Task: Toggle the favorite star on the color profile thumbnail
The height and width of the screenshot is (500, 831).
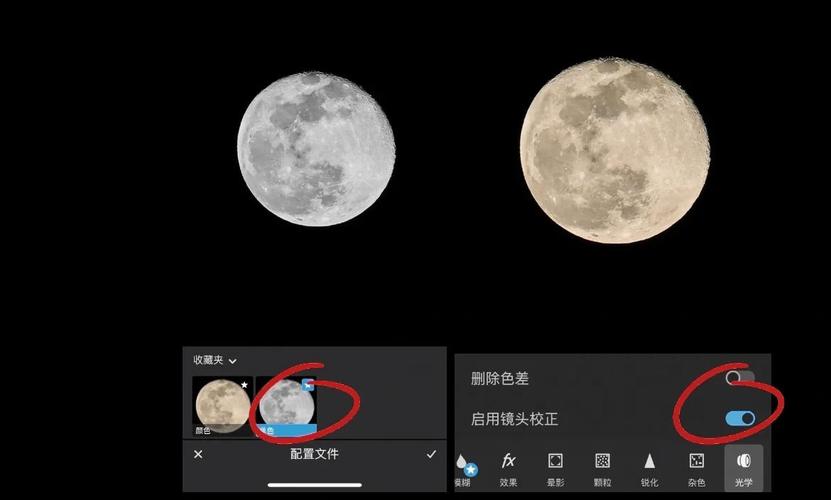Action: (244, 384)
